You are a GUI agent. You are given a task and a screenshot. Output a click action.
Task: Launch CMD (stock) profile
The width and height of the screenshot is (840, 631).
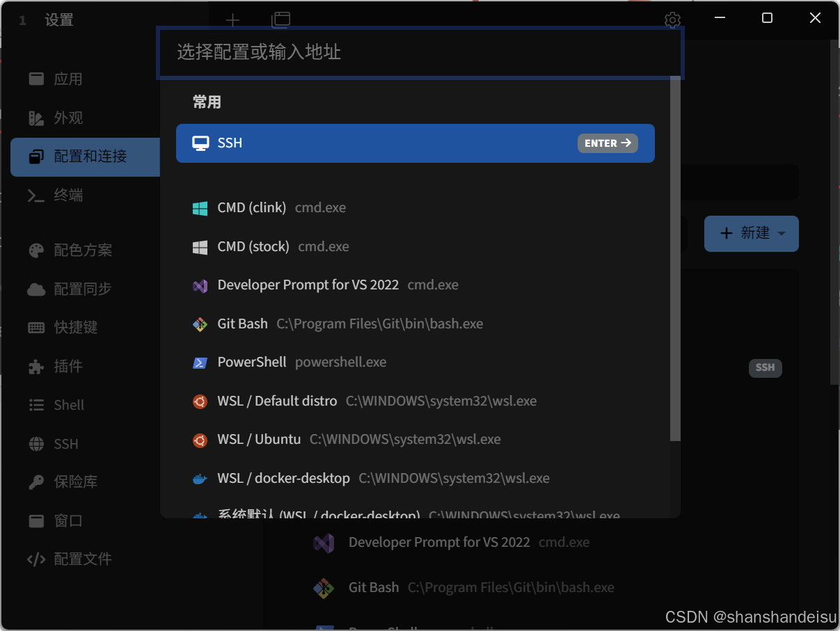click(x=415, y=247)
